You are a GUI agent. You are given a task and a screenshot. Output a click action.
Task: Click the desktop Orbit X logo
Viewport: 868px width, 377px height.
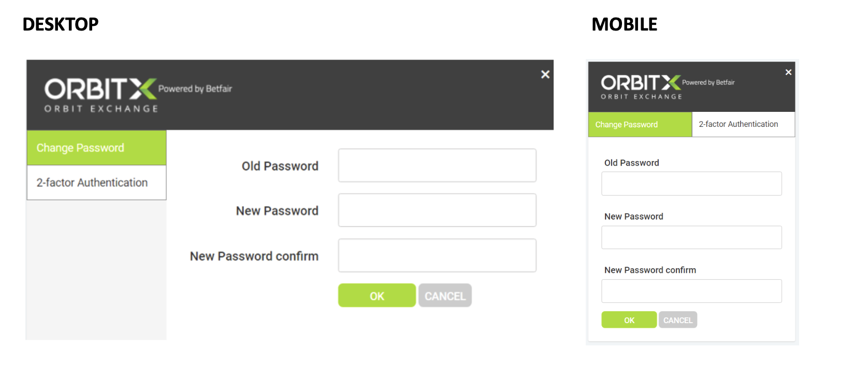point(100,94)
